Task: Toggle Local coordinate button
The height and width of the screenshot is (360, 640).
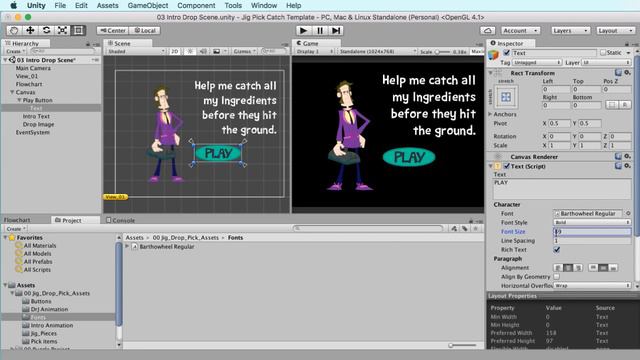Action: 145,31
